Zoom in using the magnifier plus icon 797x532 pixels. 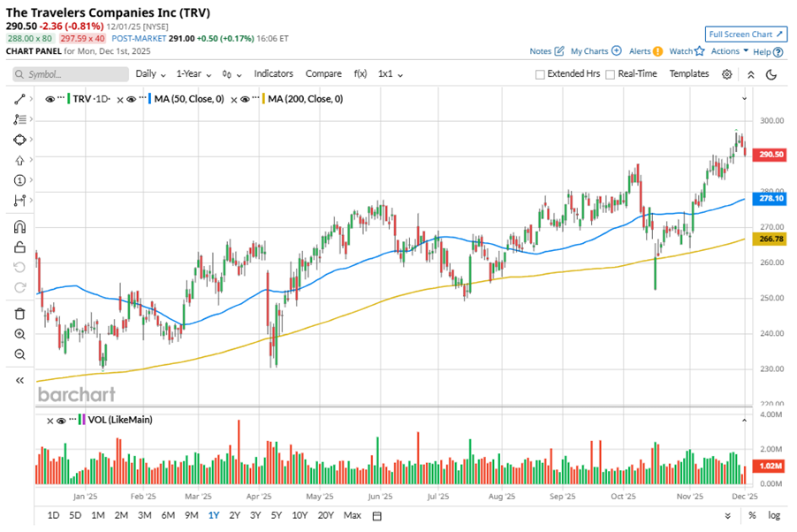pos(19,334)
